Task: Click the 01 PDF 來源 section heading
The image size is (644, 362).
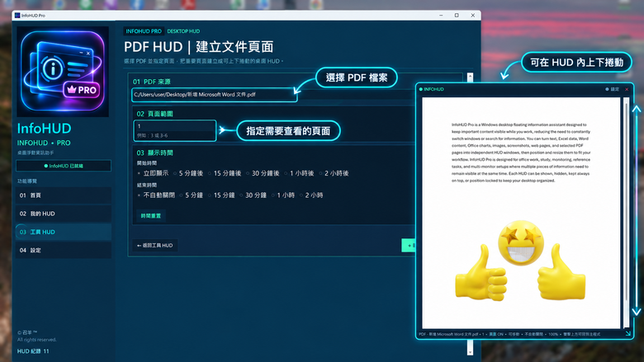Action: coord(152,82)
